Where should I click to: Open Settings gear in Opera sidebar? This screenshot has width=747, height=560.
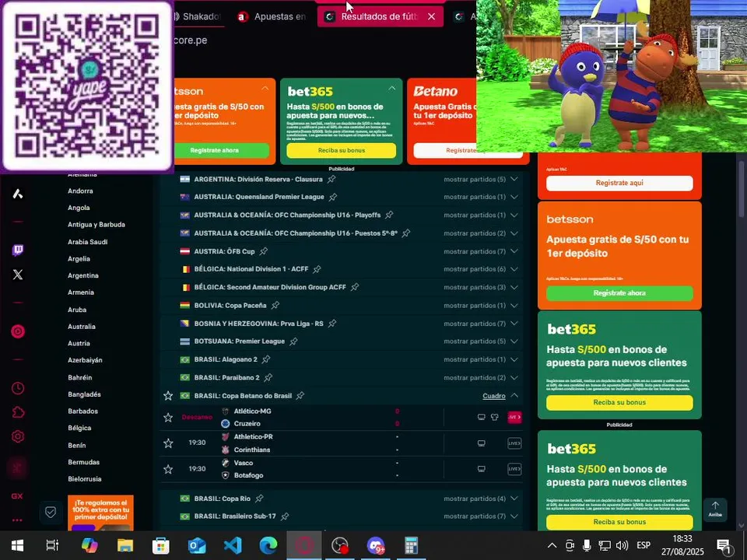click(18, 436)
